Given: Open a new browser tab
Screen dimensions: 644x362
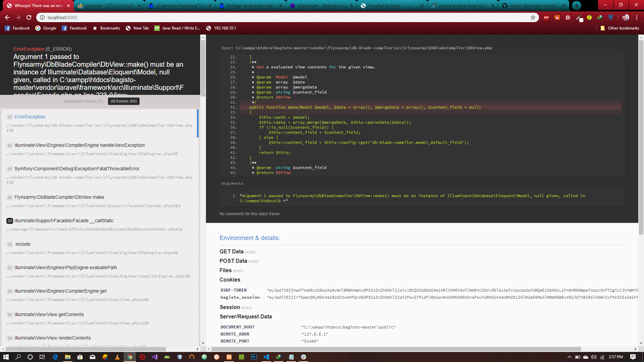Looking at the screenshot, I should coord(576,5).
